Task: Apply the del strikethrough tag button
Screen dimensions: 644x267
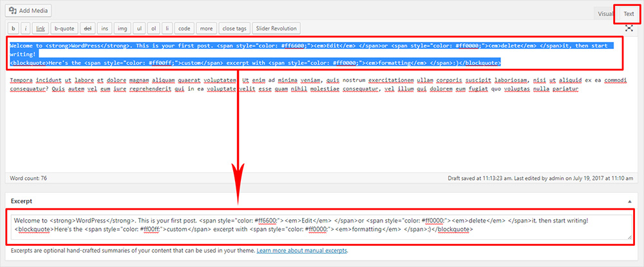Action: [88, 28]
